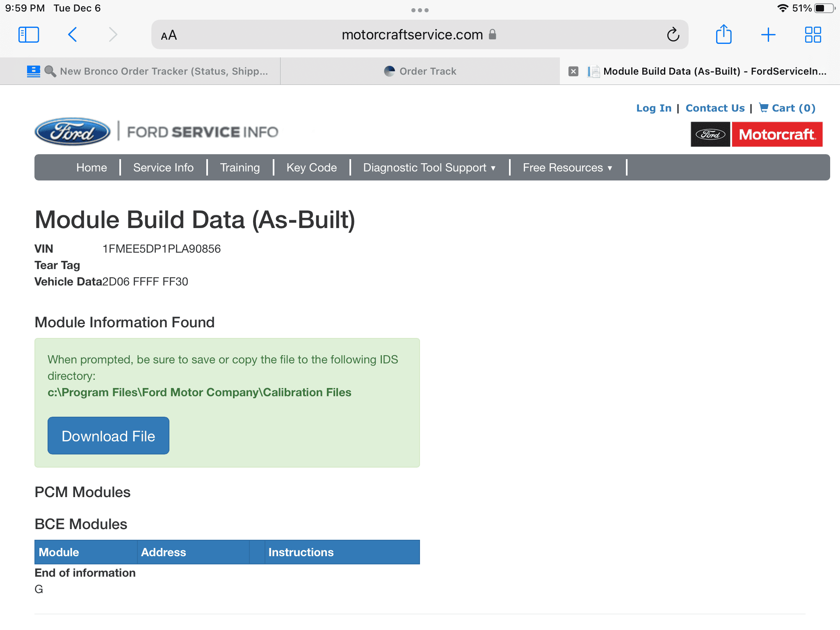Click the Log In link
This screenshot has height=630, width=840.
[x=654, y=108]
